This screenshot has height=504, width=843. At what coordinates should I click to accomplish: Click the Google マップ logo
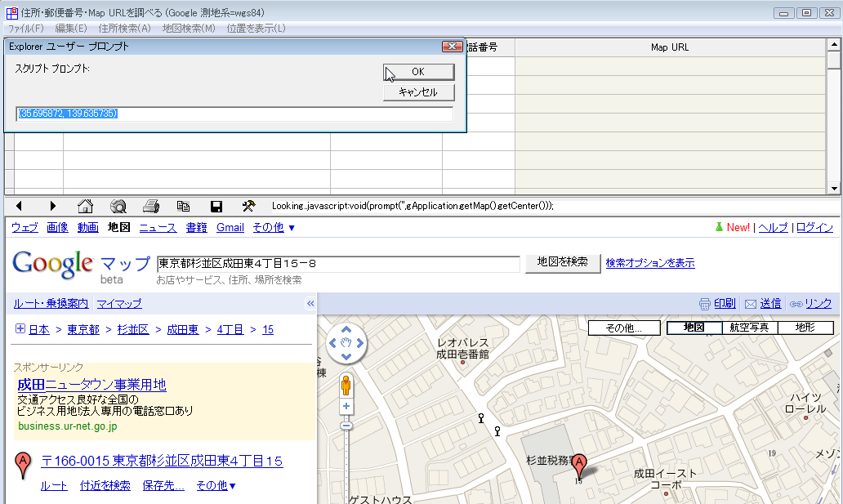click(x=81, y=266)
